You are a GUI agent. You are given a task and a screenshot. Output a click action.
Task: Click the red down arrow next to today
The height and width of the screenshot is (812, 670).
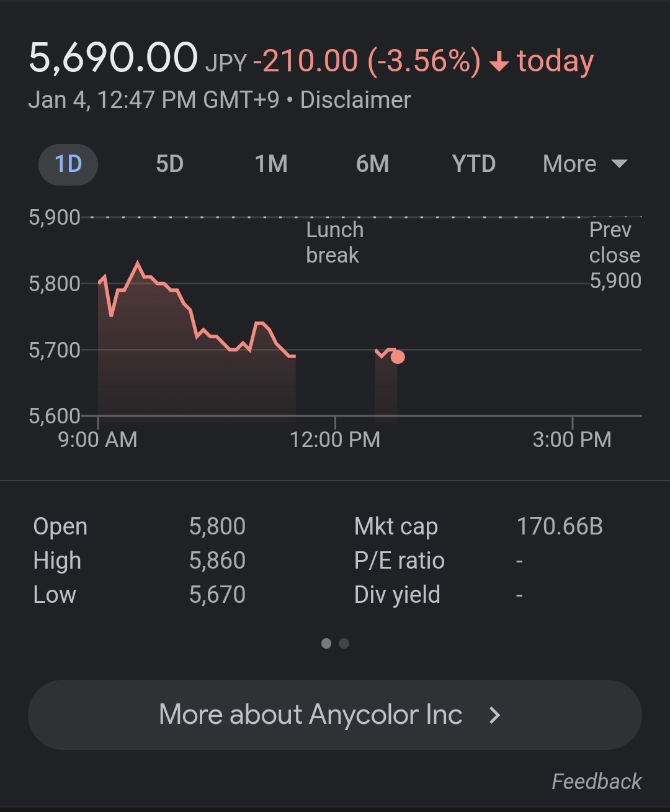[499, 62]
